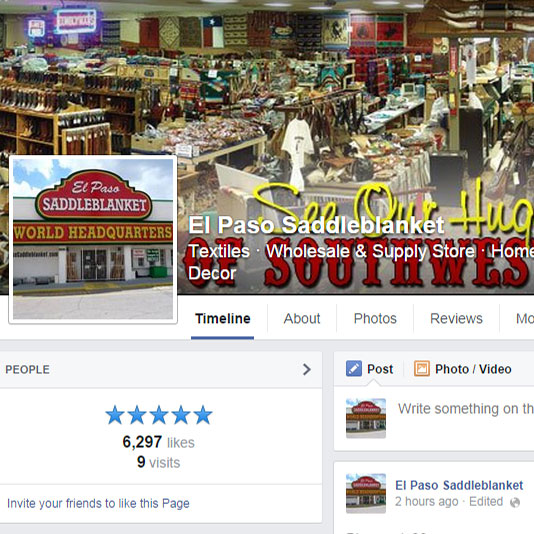Click the 9 visits count
Image resolution: width=534 pixels, height=534 pixels.
[158, 462]
